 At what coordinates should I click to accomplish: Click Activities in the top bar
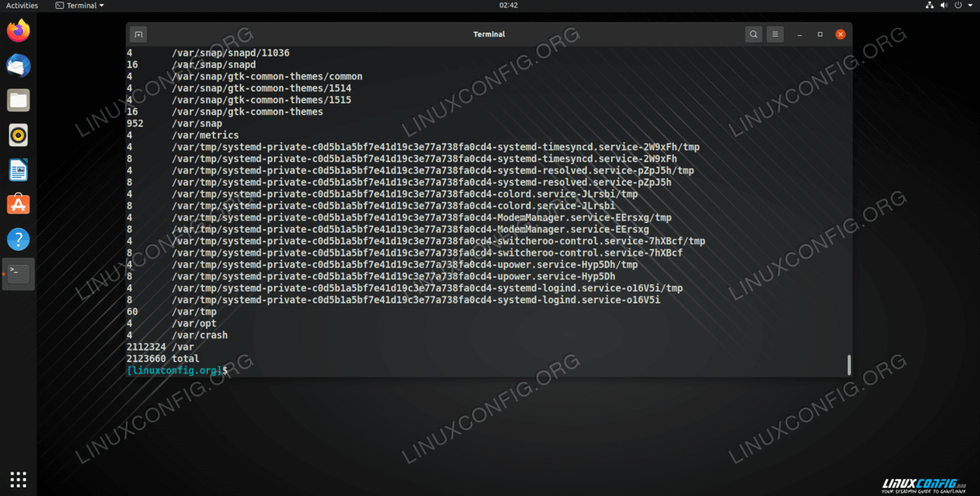(22, 6)
